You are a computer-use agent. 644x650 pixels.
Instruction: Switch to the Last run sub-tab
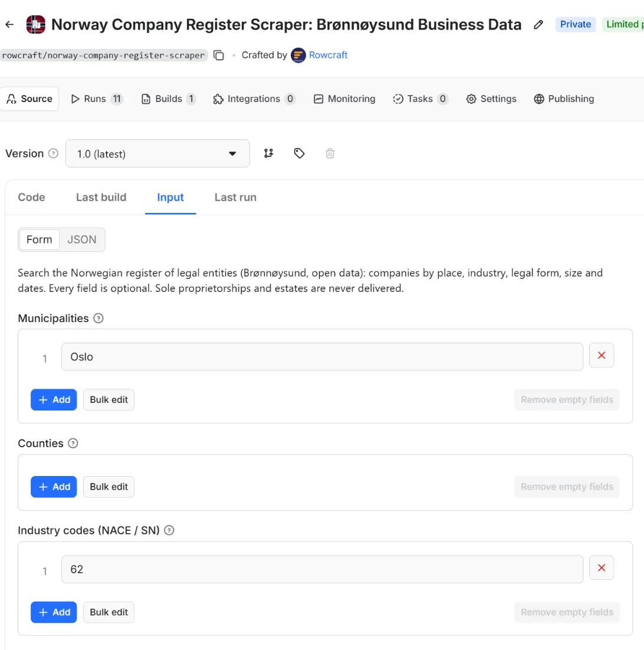point(235,198)
